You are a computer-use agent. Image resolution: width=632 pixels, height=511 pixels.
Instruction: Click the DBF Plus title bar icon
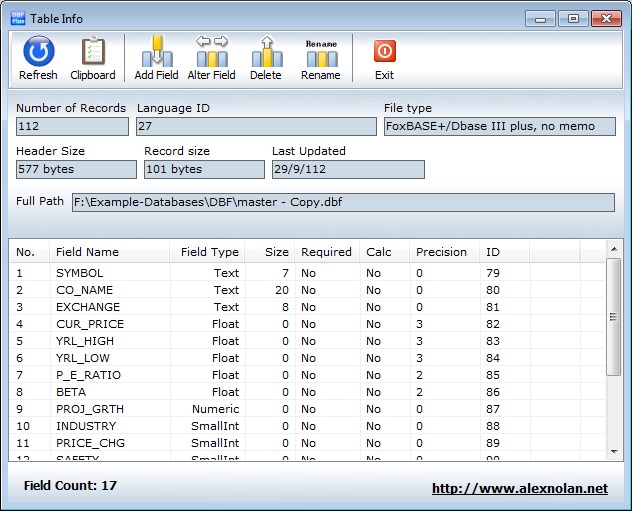pos(17,18)
